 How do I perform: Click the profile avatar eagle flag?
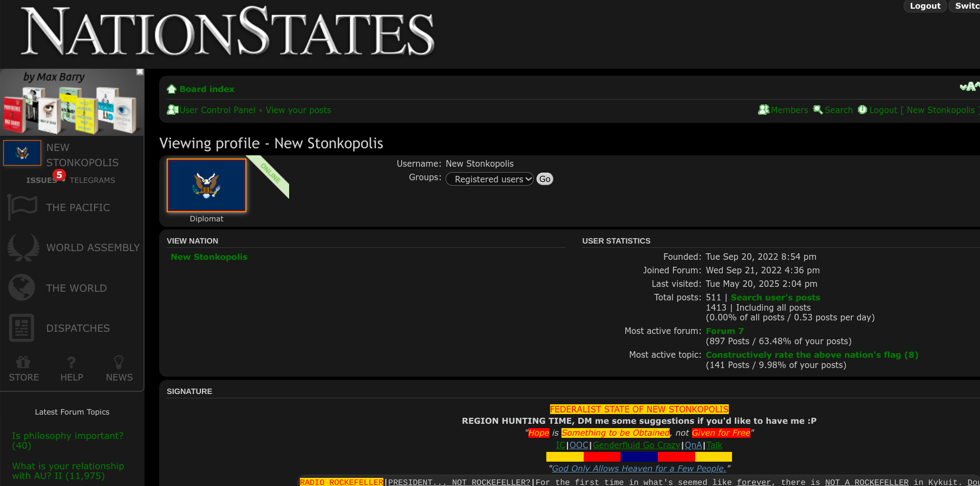206,185
